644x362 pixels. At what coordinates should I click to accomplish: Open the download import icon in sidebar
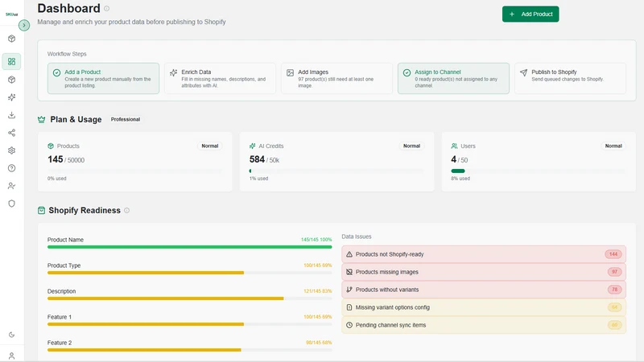[x=11, y=115]
